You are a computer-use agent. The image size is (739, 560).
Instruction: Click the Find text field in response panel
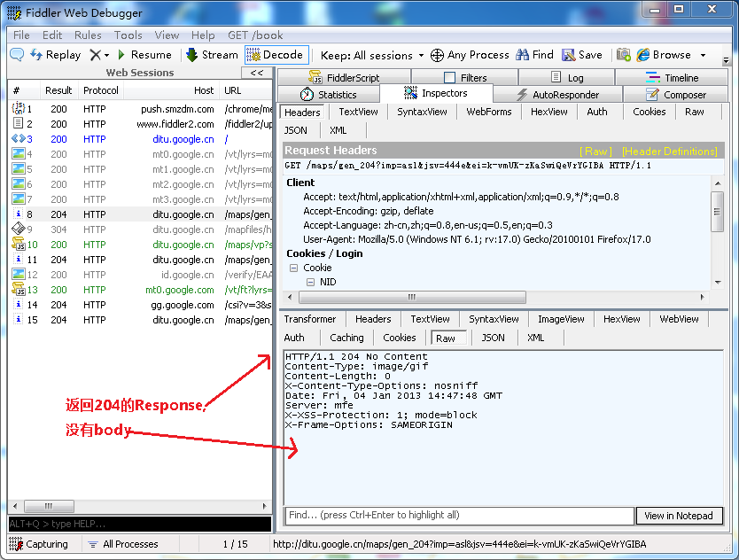(459, 516)
